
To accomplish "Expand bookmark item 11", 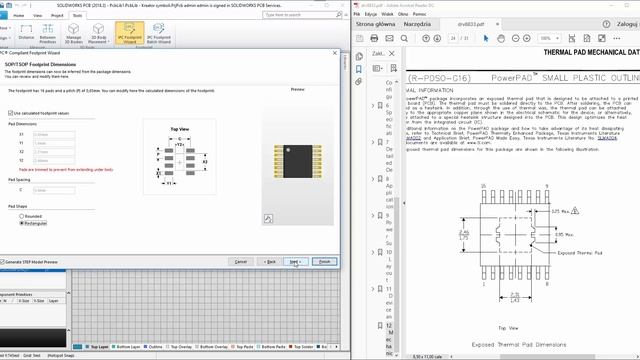I will tap(373, 289).
